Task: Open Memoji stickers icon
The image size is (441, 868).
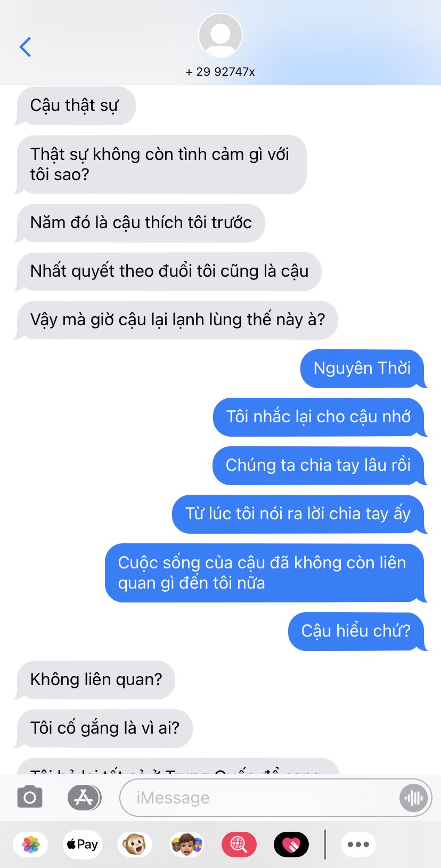Action: (x=187, y=845)
